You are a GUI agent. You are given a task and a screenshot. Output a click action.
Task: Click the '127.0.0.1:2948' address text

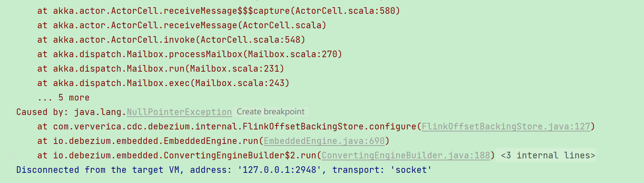pos(279,170)
